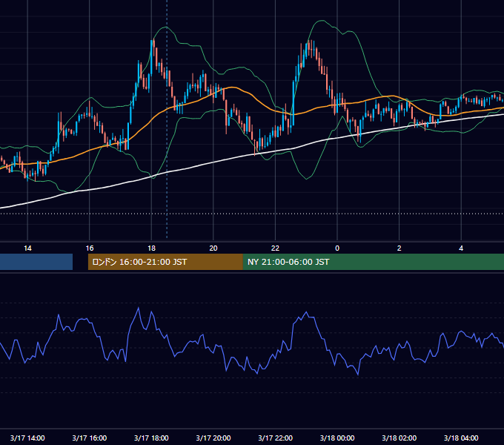Click hour label 16 on price chart axis
Screen dimensions: 504x445
90,248
